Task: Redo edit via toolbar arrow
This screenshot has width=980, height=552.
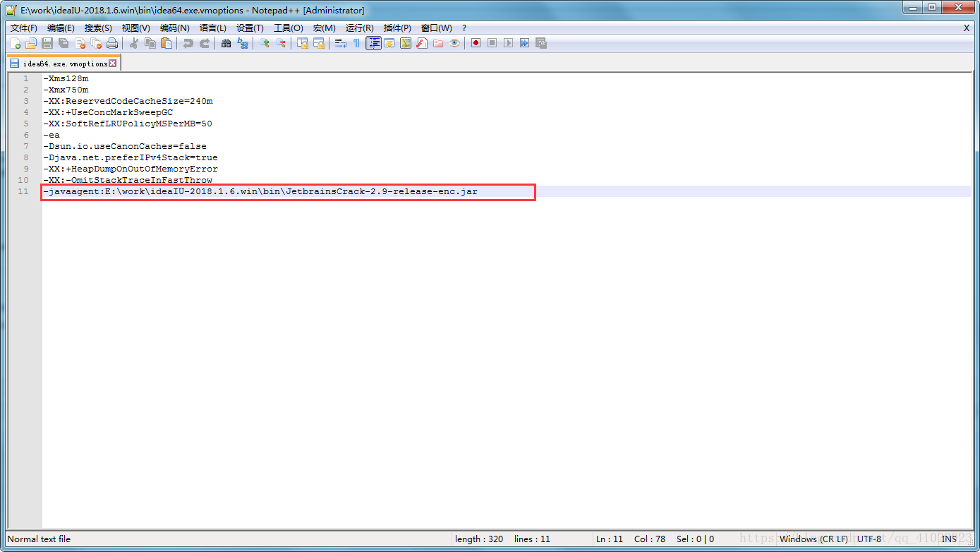Action: (x=205, y=43)
